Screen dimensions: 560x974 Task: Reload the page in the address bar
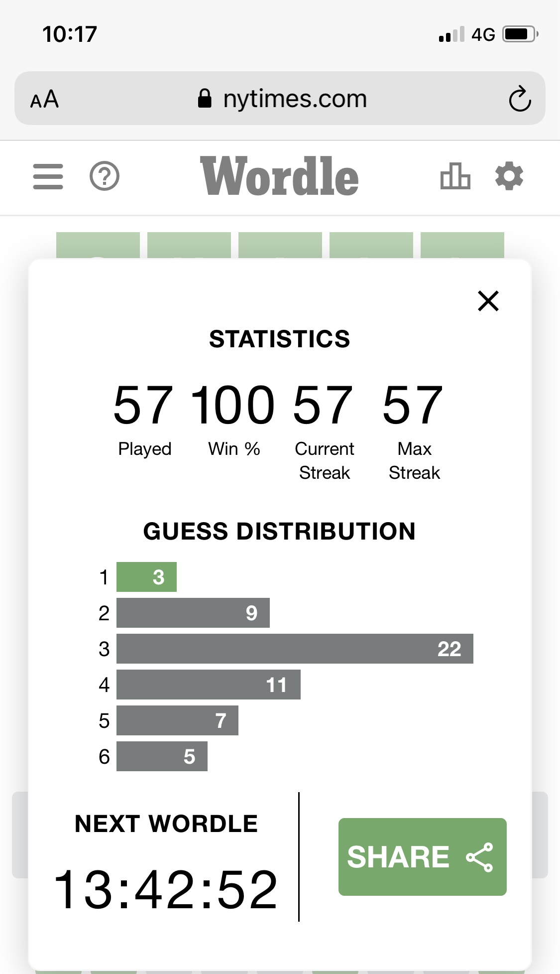pos(520,99)
